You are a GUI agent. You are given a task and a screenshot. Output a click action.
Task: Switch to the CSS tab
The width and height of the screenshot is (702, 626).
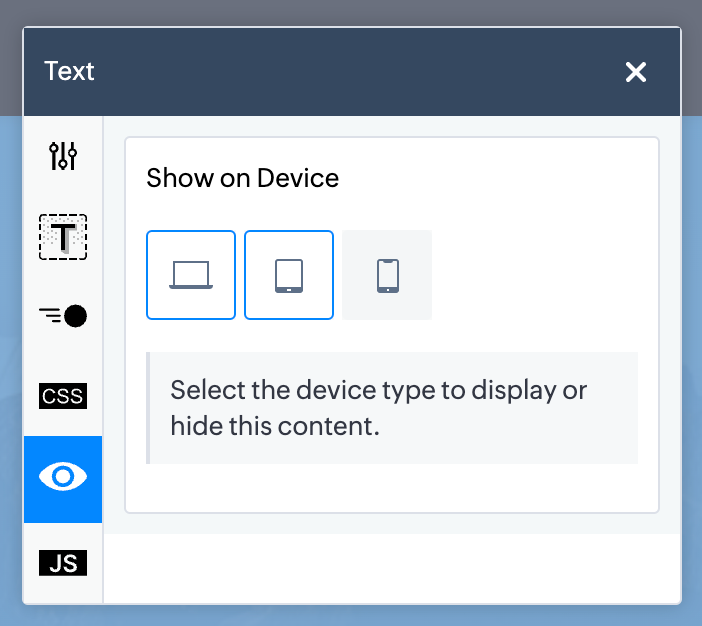click(x=63, y=396)
